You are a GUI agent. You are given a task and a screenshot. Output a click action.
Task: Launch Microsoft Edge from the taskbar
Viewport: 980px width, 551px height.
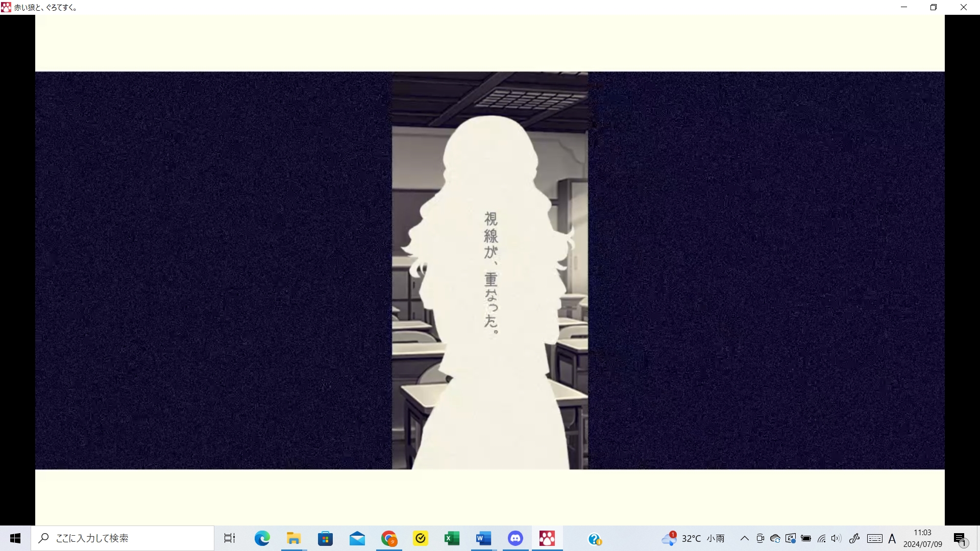(x=262, y=538)
